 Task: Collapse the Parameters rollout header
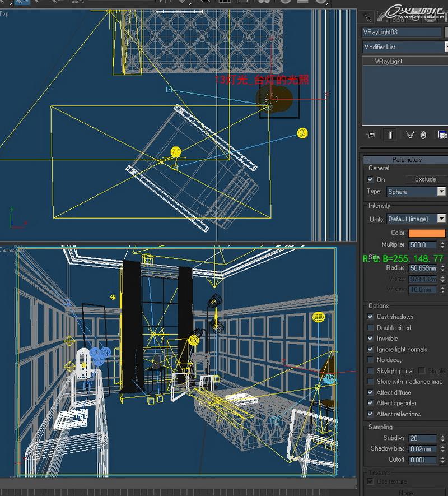tap(405, 160)
